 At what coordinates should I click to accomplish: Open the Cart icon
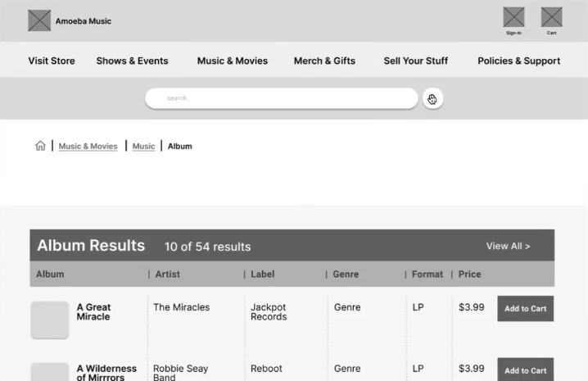(552, 17)
